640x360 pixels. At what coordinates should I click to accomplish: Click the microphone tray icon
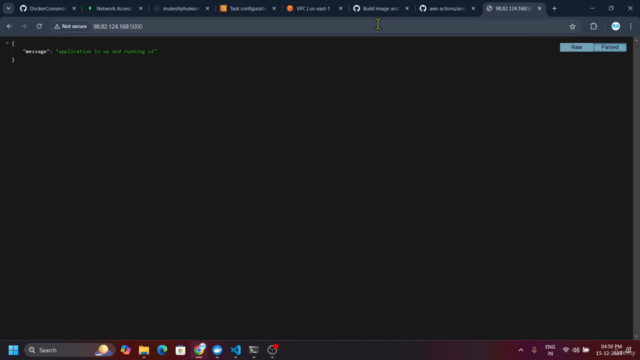(x=534, y=350)
